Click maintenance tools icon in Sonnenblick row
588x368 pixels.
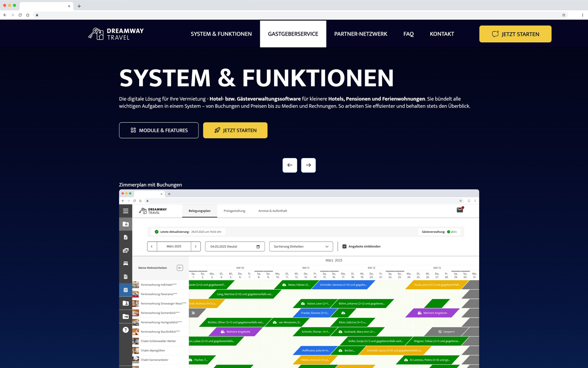pyautogui.click(x=193, y=313)
